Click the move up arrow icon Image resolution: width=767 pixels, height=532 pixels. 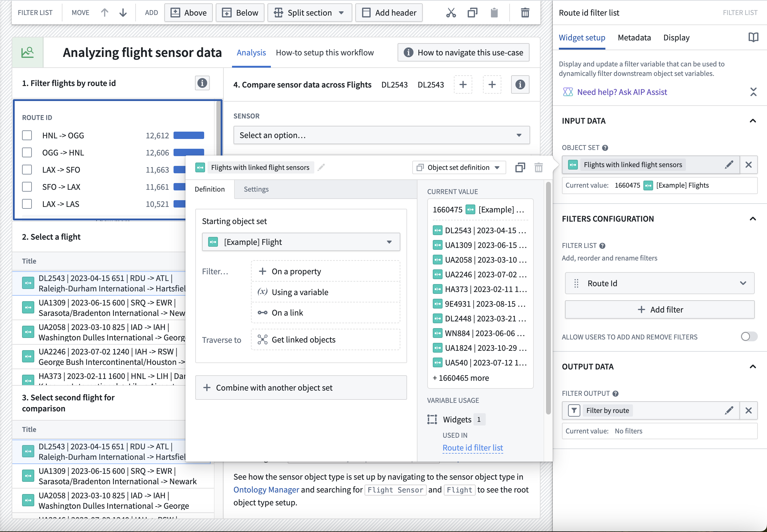point(105,13)
